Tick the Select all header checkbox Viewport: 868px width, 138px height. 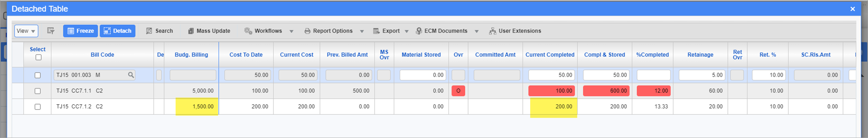[x=38, y=57]
